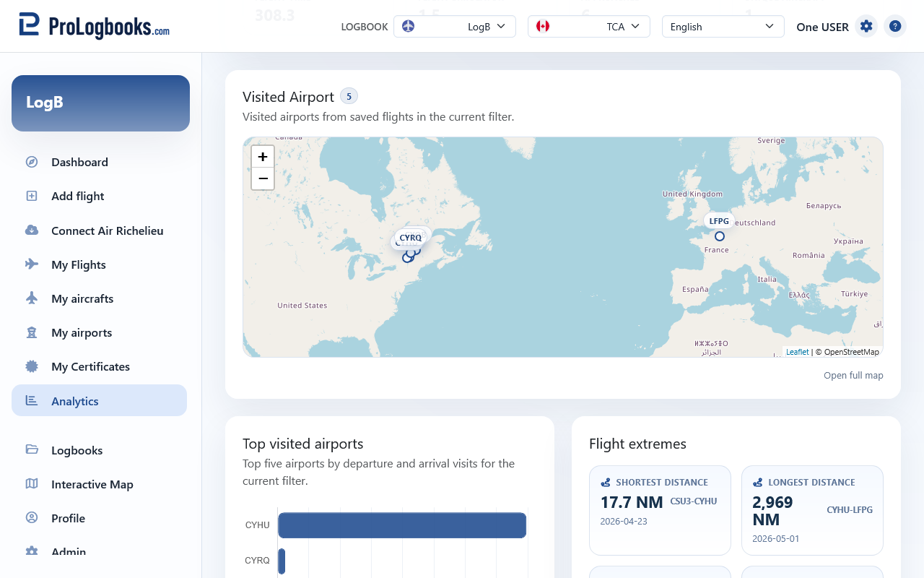
Task: Click the CYHU bar in the chart
Action: click(x=402, y=525)
